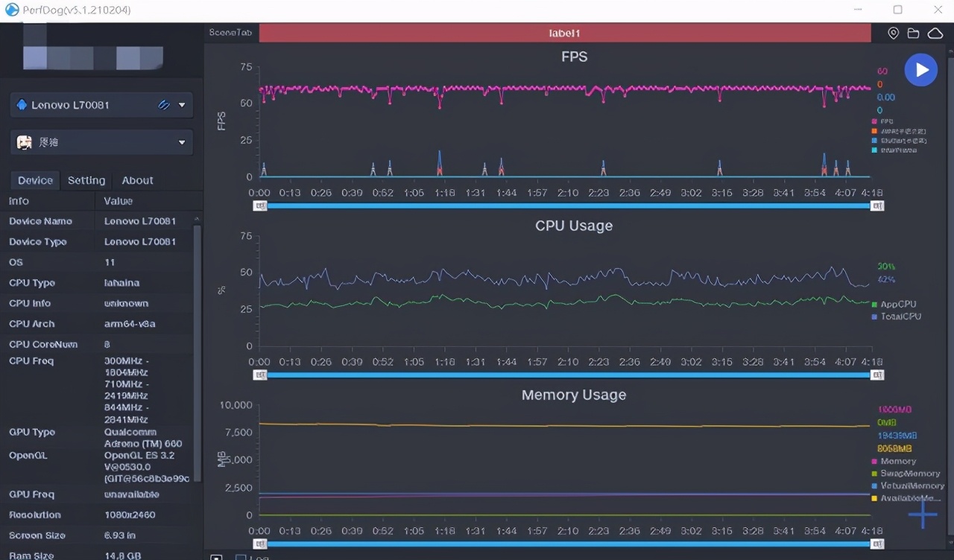Click the yellow 8058MB available memory value
The width and height of the screenshot is (954, 560).
[x=894, y=448]
